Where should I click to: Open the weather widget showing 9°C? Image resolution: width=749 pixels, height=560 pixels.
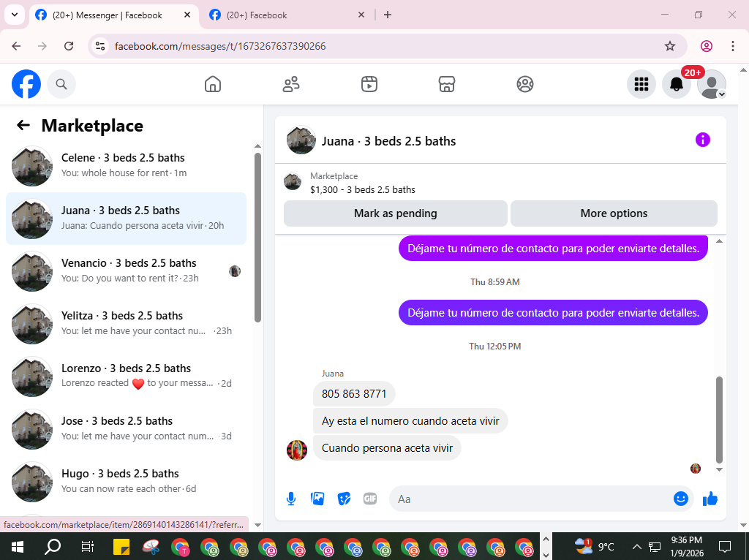pos(594,547)
